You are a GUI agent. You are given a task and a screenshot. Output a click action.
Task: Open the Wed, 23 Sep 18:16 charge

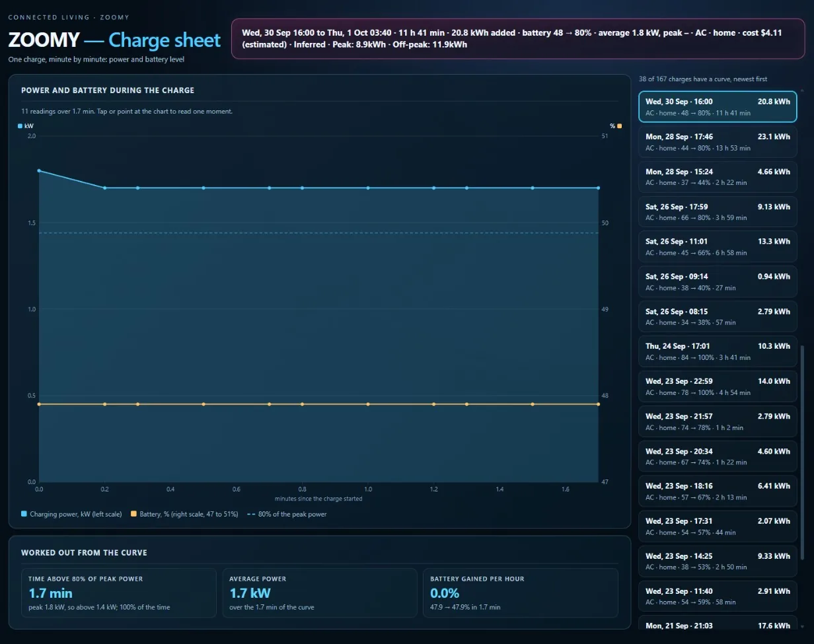pyautogui.click(x=718, y=491)
